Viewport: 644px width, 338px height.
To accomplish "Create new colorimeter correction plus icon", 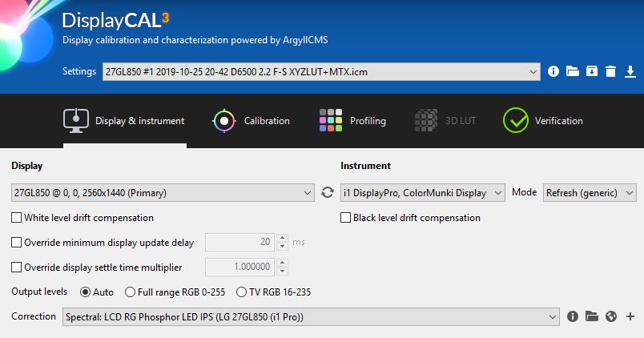I will [x=630, y=316].
